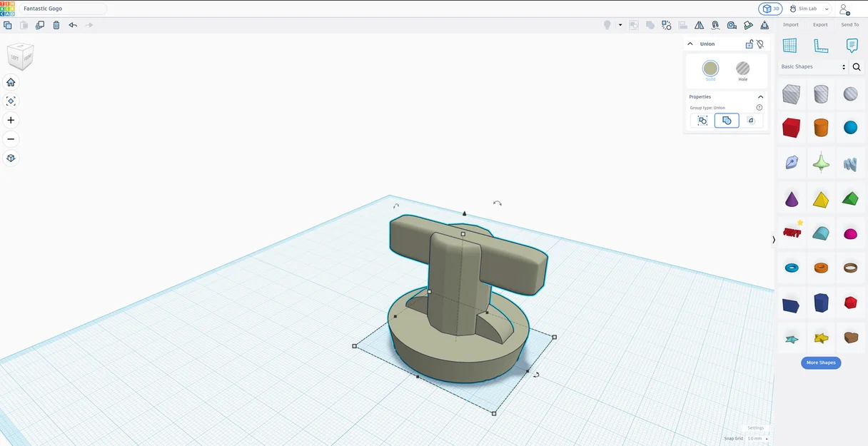The width and height of the screenshot is (868, 446).
Task: Toggle the lock editing padlock icon
Action: tap(750, 44)
